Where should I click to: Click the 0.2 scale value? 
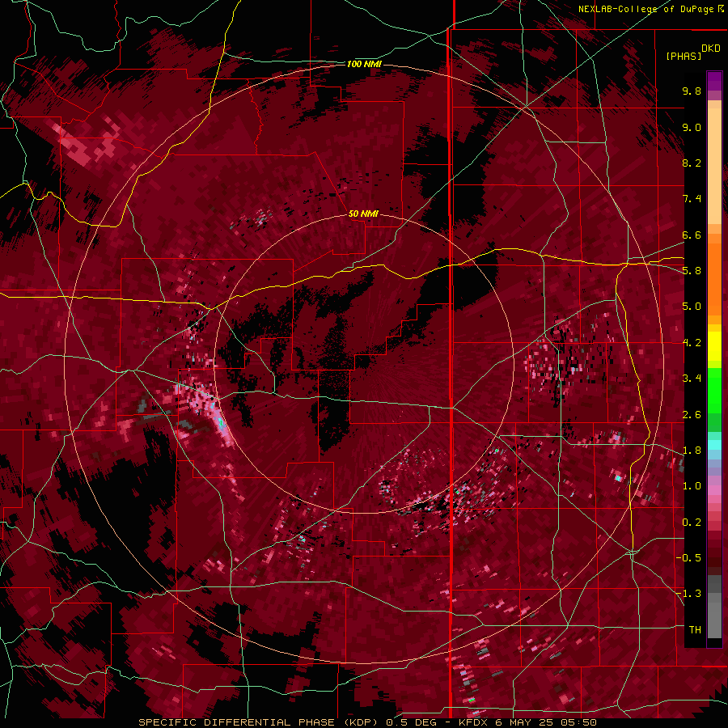click(x=692, y=523)
